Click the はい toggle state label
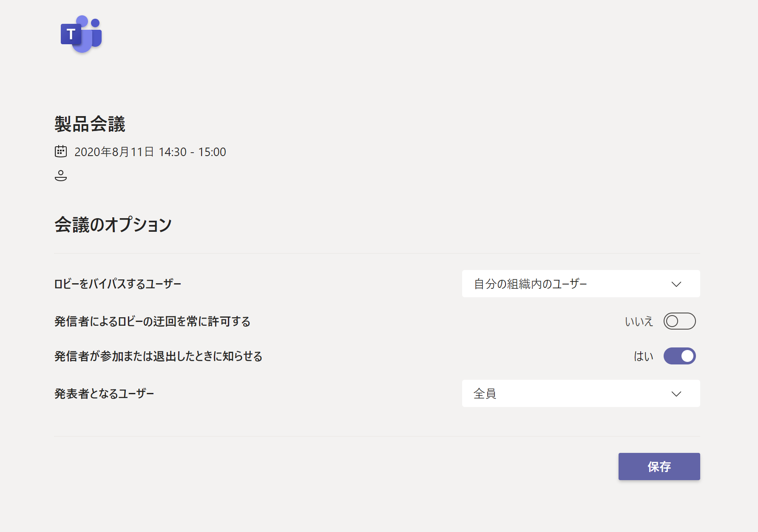The width and height of the screenshot is (758, 532). click(x=644, y=356)
